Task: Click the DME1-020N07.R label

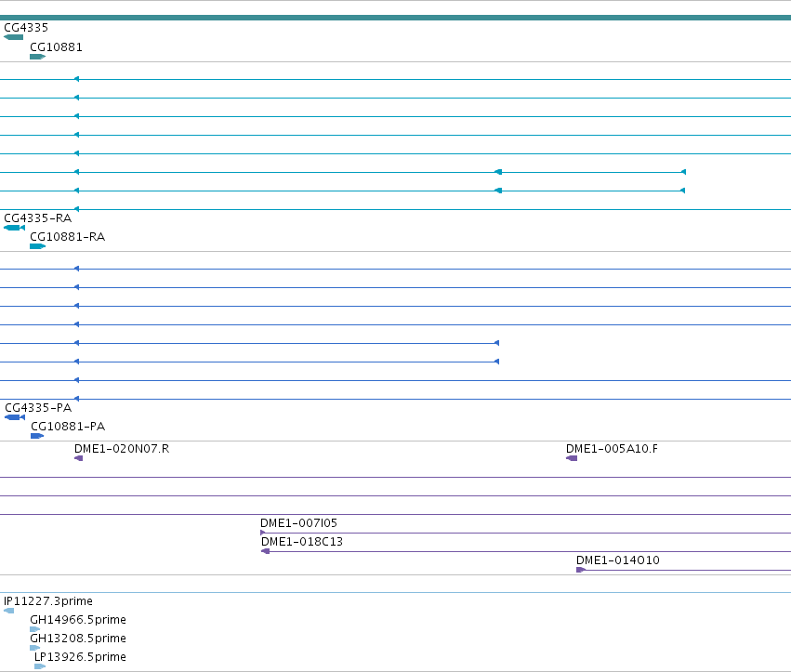Action: tap(122, 449)
